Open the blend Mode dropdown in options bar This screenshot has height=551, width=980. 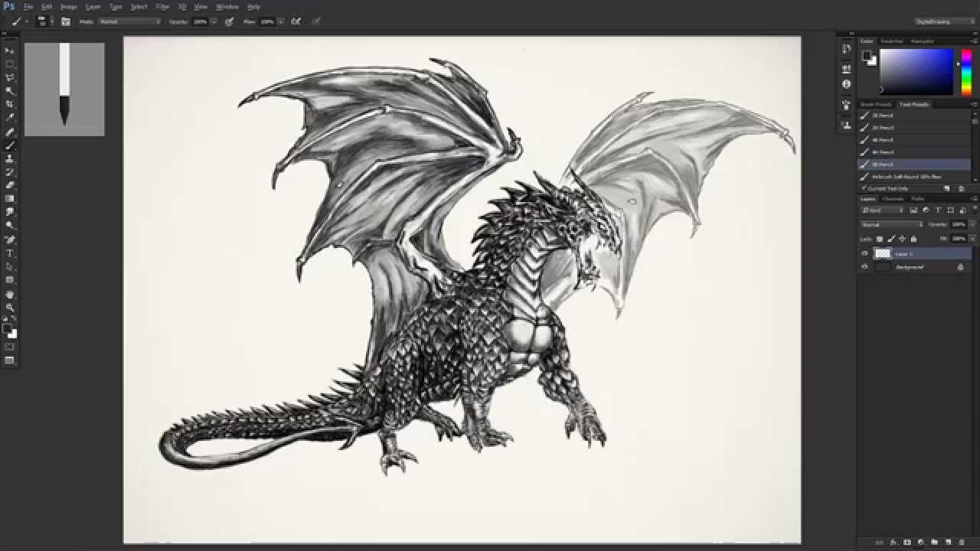coord(129,21)
